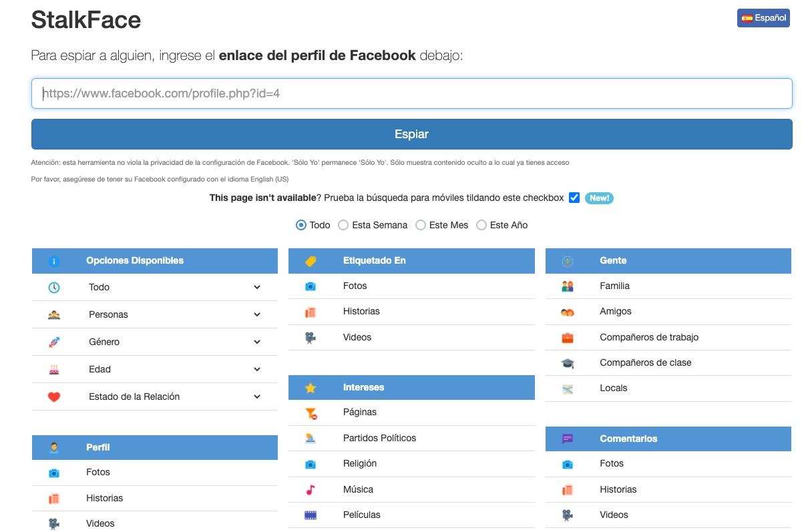Screen dimensions: 806x532
Task: Click the friends icon beside Amigos
Action: click(568, 312)
